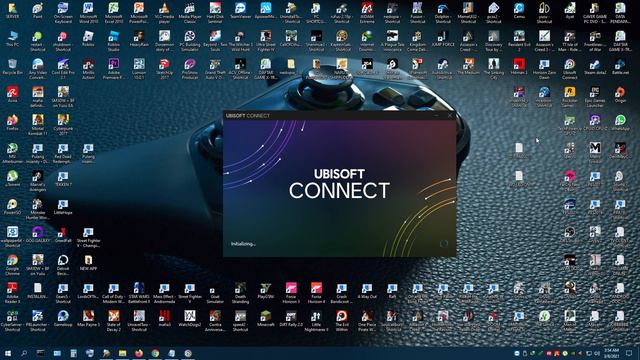Screen dimensions: 640x360
Task: Open the On-Screen Keyboard shortcut
Action: point(63,12)
